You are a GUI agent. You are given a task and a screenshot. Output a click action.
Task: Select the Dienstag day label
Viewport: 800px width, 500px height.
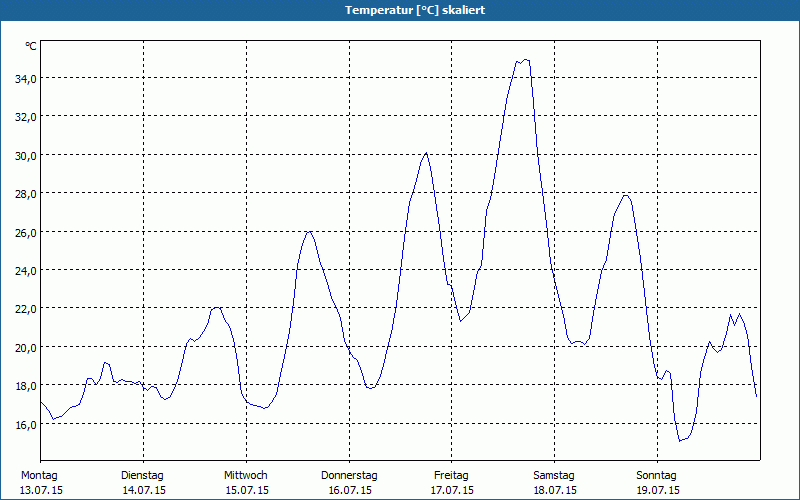pyautogui.click(x=142, y=475)
